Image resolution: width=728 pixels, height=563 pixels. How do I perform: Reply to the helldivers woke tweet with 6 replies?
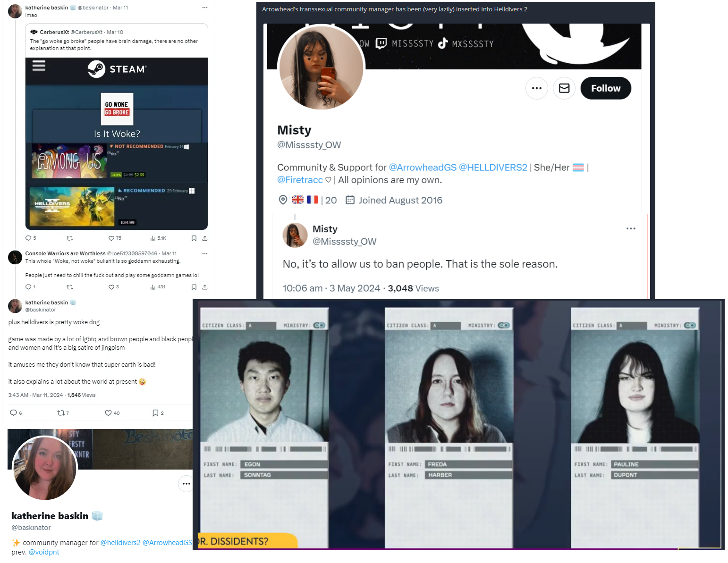(13, 413)
